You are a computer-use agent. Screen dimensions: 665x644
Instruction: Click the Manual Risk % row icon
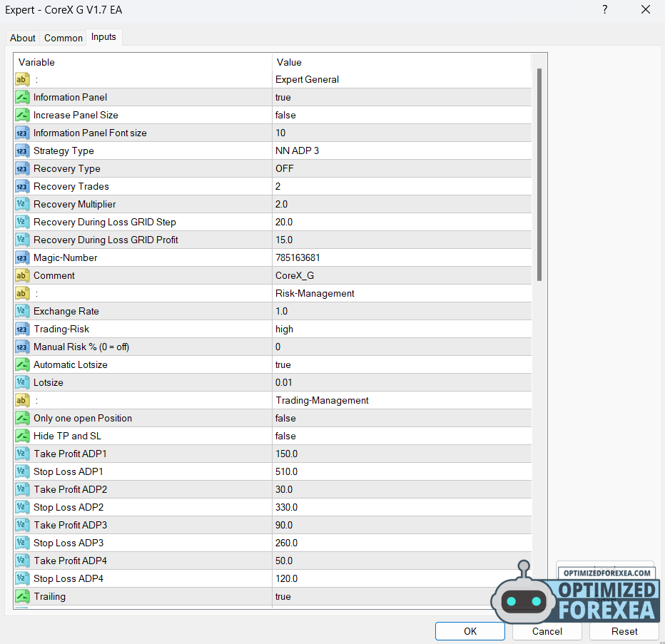click(x=22, y=347)
